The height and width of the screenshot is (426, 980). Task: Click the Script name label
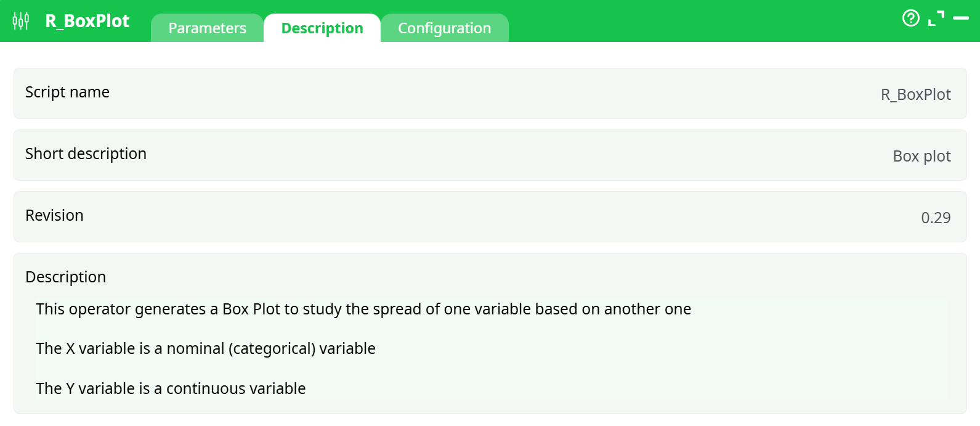(x=67, y=92)
